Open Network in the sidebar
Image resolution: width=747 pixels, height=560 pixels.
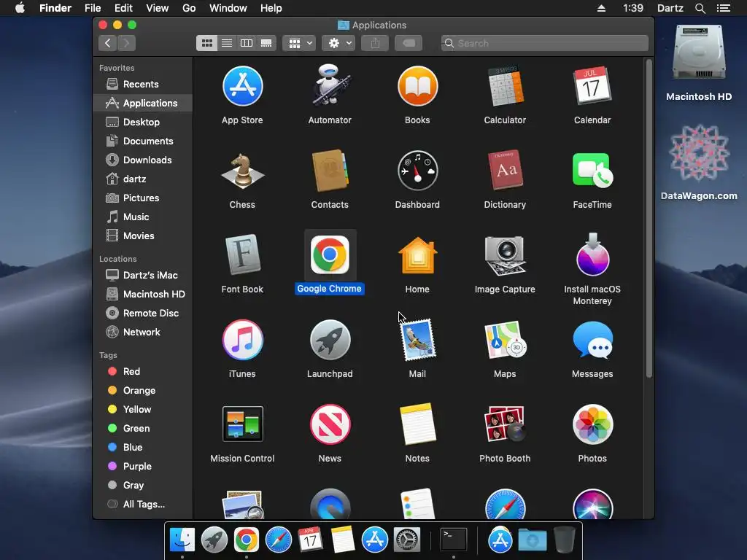point(143,332)
